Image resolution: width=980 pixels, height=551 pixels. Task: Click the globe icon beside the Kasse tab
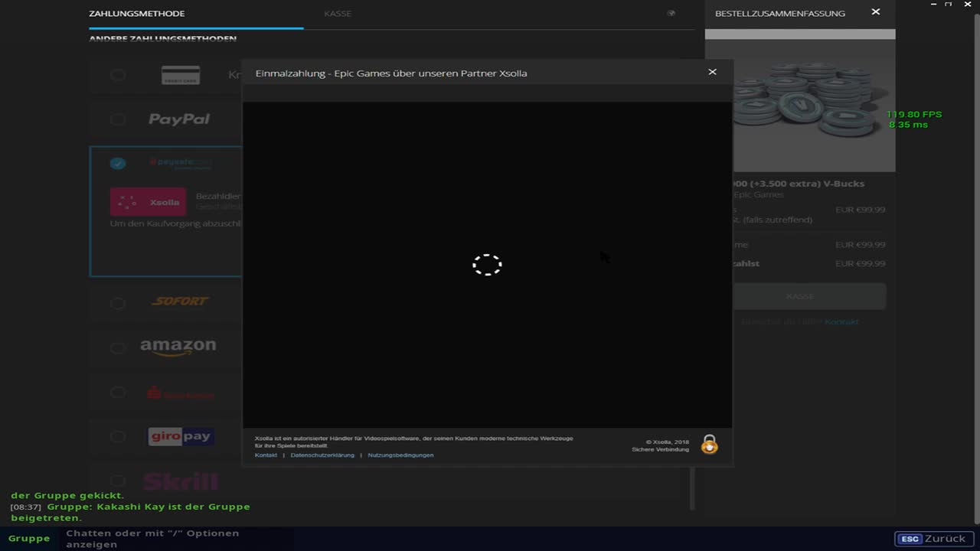point(671,13)
